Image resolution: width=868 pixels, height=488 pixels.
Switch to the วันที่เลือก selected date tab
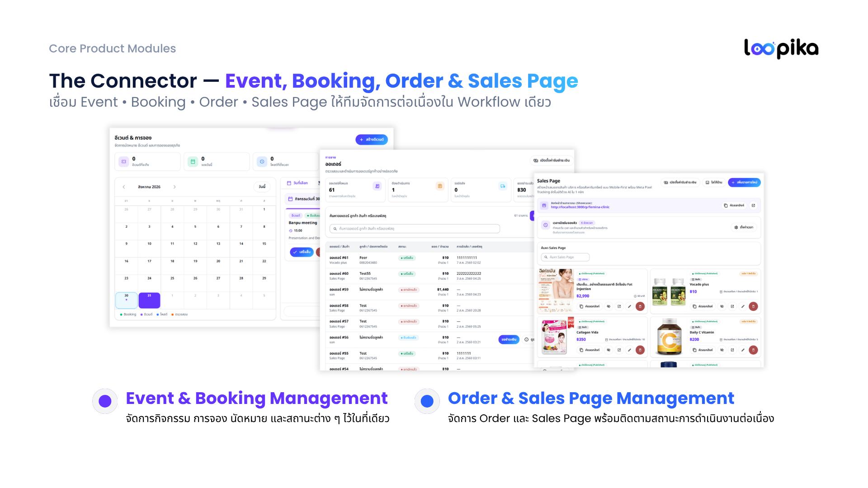pyautogui.click(x=297, y=183)
